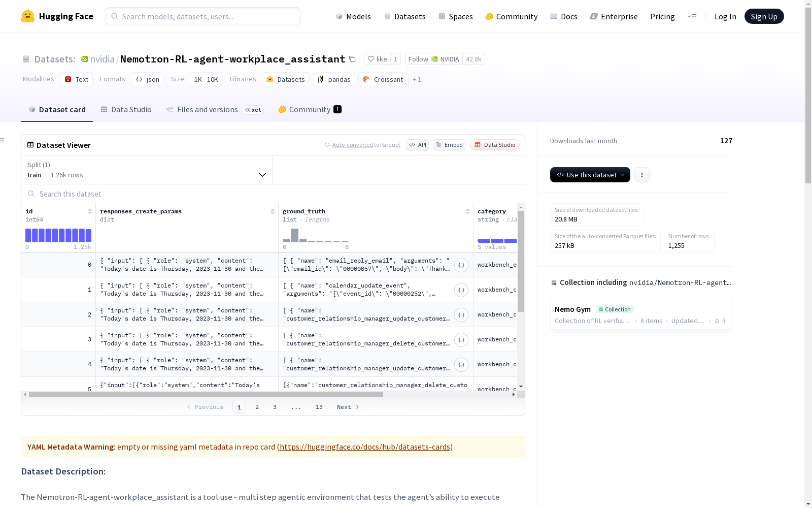Expand JSON cell of ground_truth row 0

pyautogui.click(x=461, y=265)
